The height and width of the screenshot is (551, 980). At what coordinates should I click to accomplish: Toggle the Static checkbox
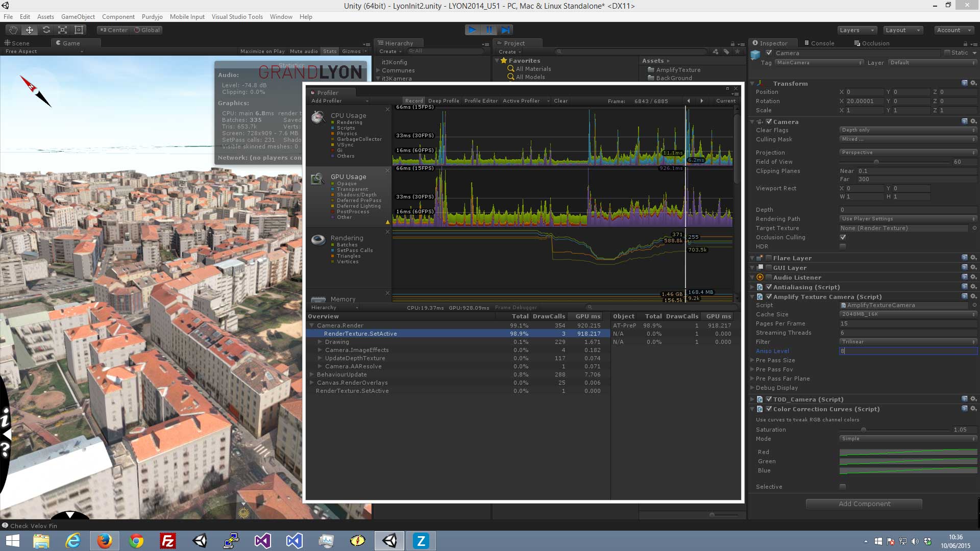coord(947,53)
